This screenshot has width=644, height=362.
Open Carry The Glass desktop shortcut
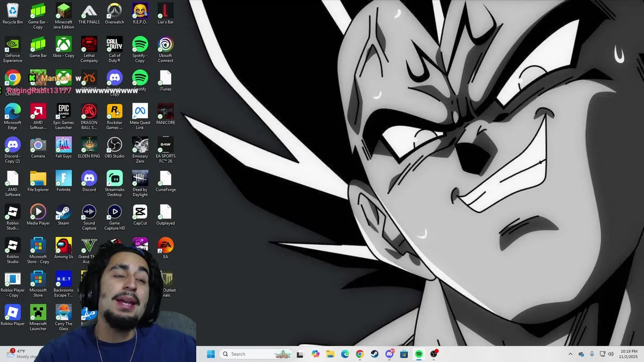pyautogui.click(x=63, y=318)
